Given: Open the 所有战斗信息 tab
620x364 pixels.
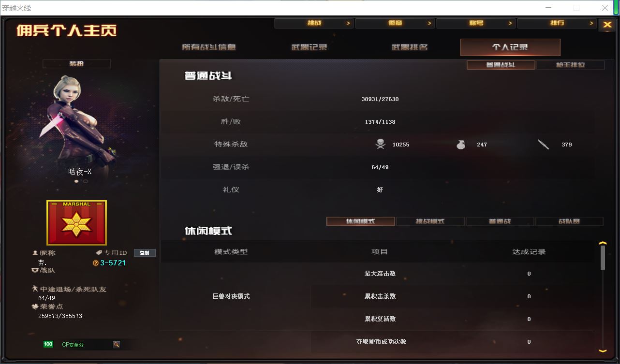Looking at the screenshot, I should [x=209, y=47].
